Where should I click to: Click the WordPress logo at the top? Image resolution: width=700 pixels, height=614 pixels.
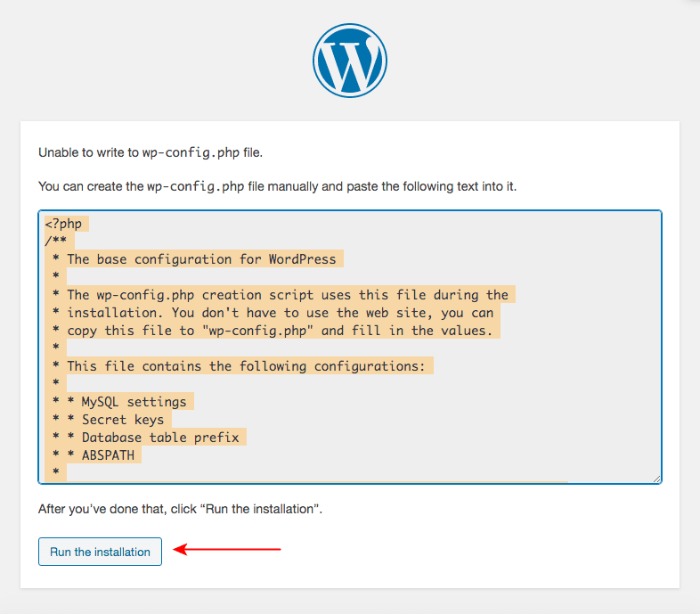tap(349, 61)
